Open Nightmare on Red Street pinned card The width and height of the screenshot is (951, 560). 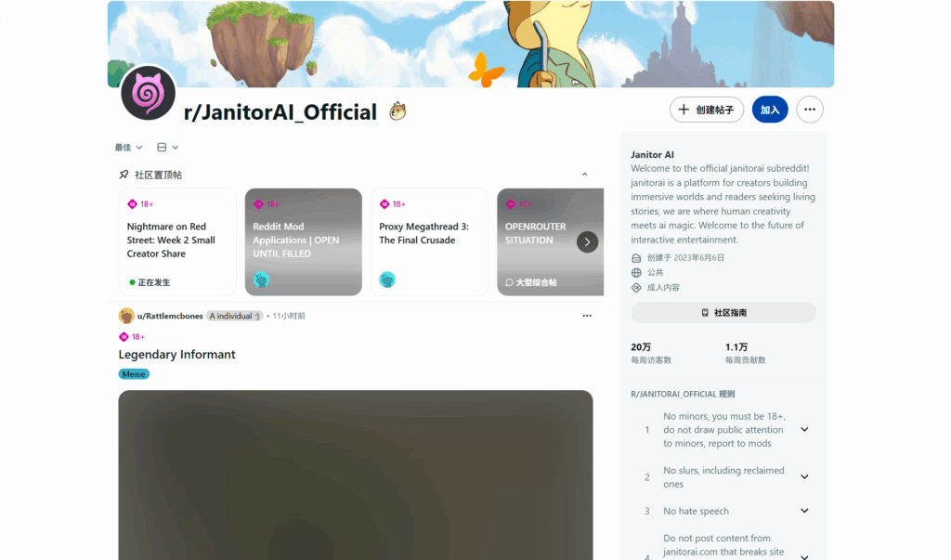click(177, 242)
